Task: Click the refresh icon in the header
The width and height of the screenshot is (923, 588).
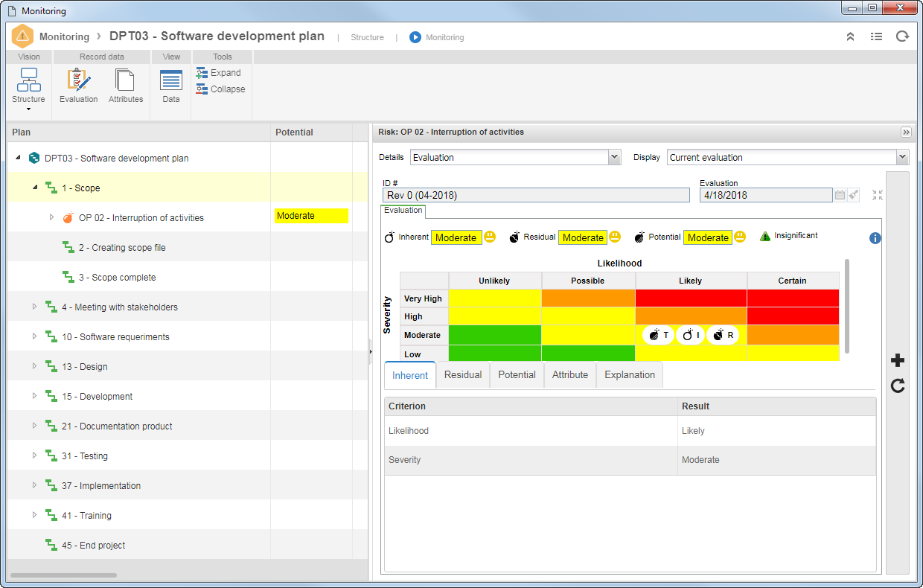Action: [x=902, y=36]
